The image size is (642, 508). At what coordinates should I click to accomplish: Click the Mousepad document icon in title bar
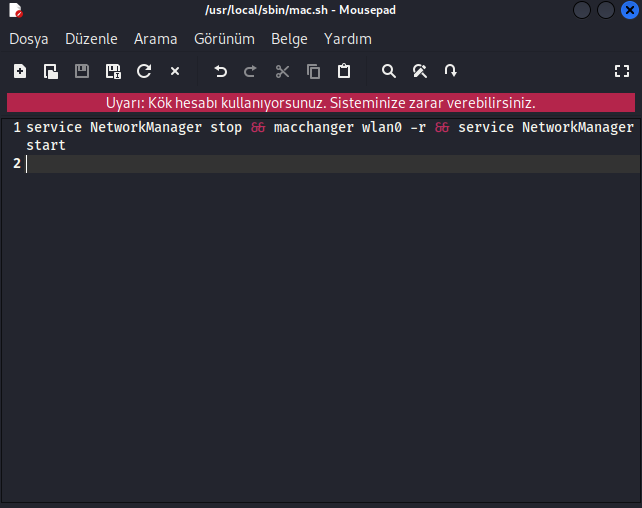point(16,10)
